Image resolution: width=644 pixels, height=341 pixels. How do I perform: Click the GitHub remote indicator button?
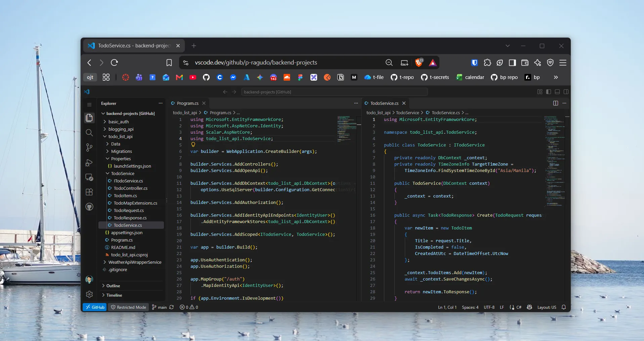(x=95, y=307)
